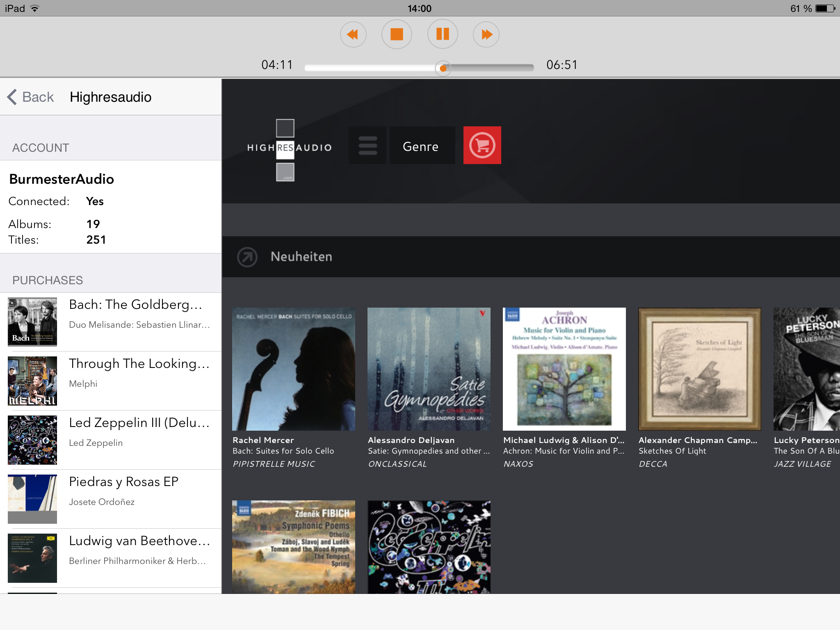Open Melphi album cover thumbnail

tap(32, 381)
